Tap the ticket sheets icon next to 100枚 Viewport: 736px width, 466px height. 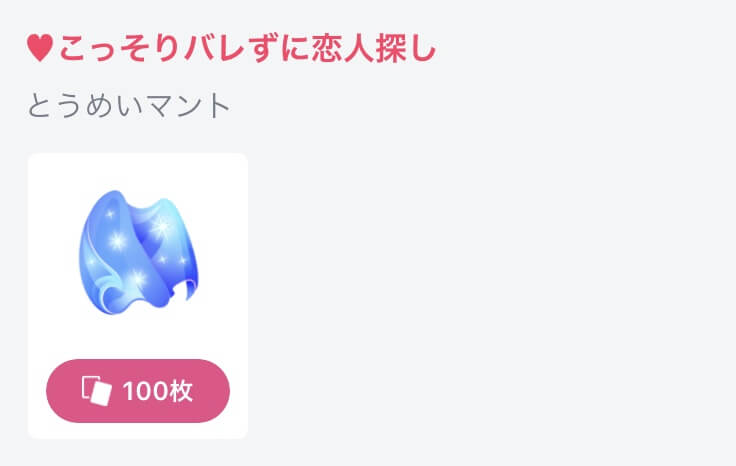(x=97, y=390)
